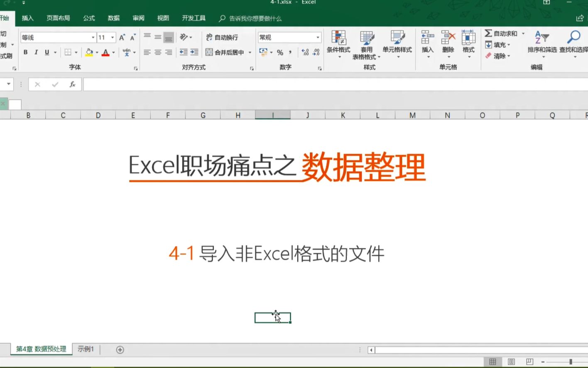Screen dimensions: 588x368
Task: Click into the formula bar
Action: click(x=336, y=84)
